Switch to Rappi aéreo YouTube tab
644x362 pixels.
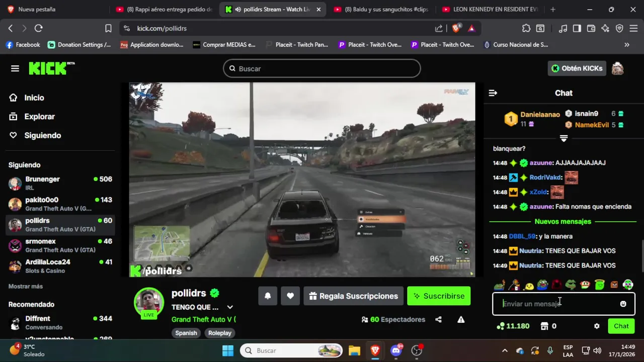(x=164, y=10)
